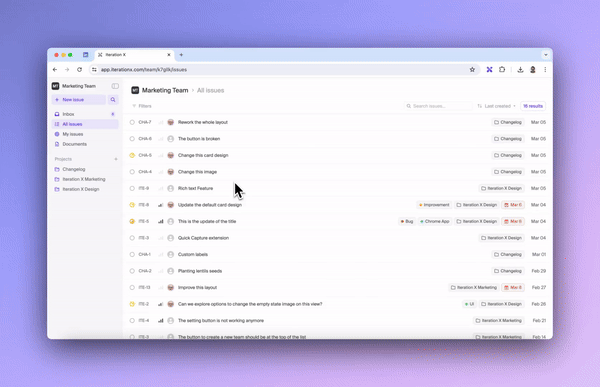This screenshot has width=600, height=387.
Task: Click the assignee avatar on Change this card design
Action: click(x=171, y=155)
